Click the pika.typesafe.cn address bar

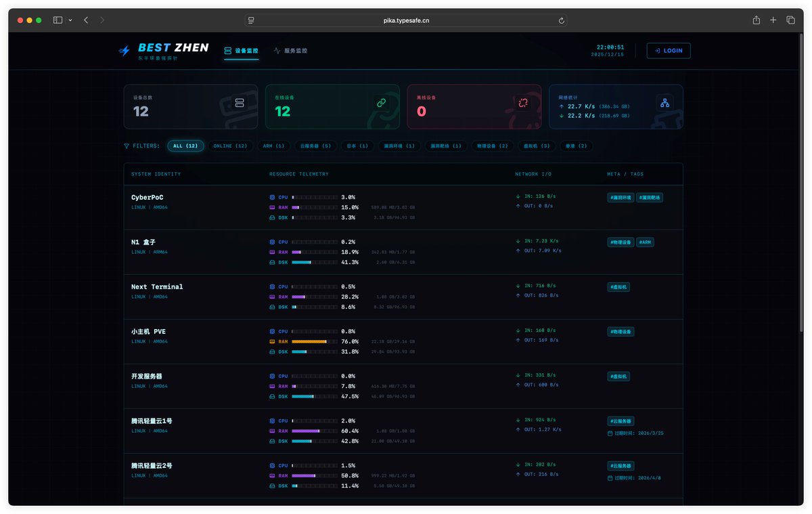[x=406, y=20]
